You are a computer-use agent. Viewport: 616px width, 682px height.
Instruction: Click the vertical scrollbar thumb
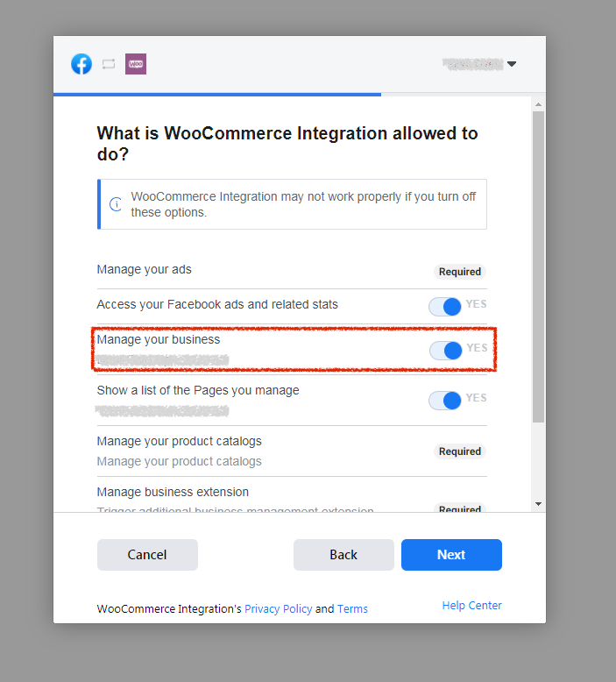[x=538, y=266]
